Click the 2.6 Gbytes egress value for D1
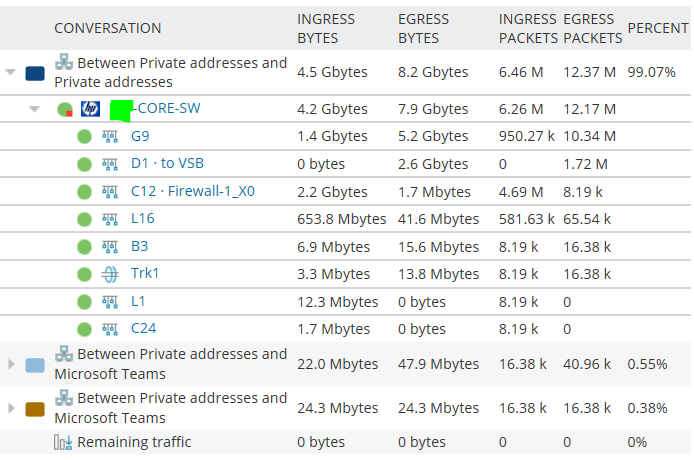This screenshot has height=460, width=694. click(433, 164)
